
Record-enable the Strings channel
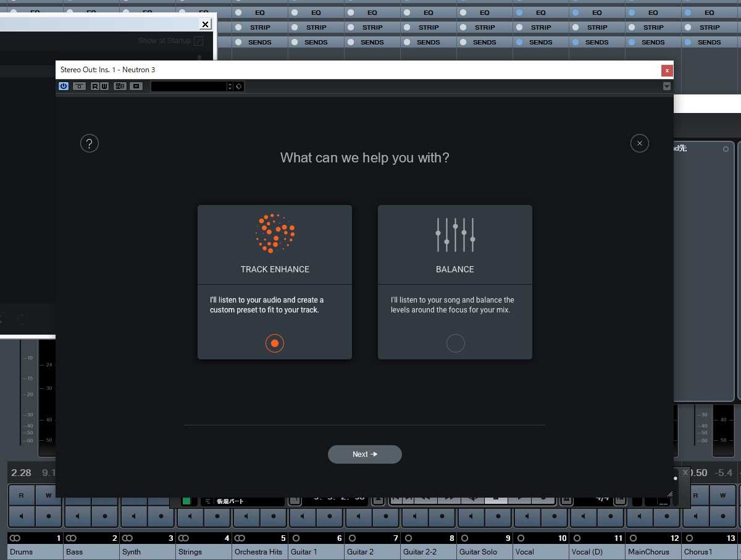pos(217,516)
